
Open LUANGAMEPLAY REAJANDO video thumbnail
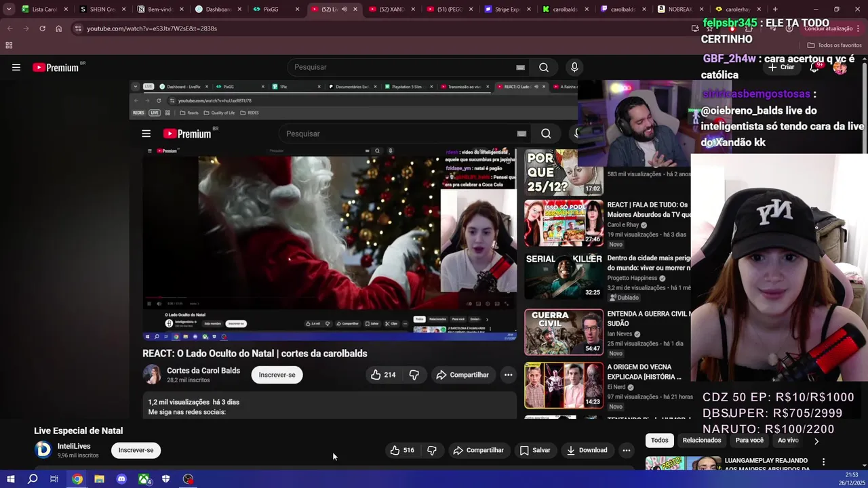point(683,463)
